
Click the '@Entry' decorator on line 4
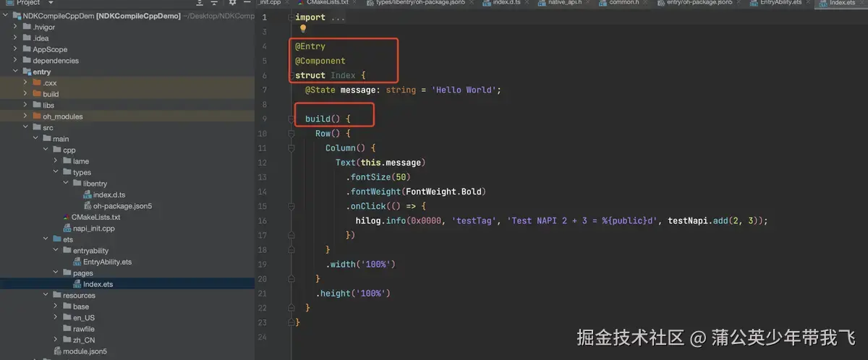coord(310,46)
